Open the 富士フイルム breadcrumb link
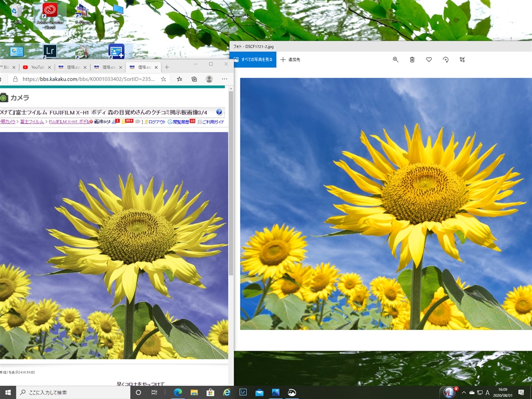Screen dimensions: 532x399 pos(32,122)
